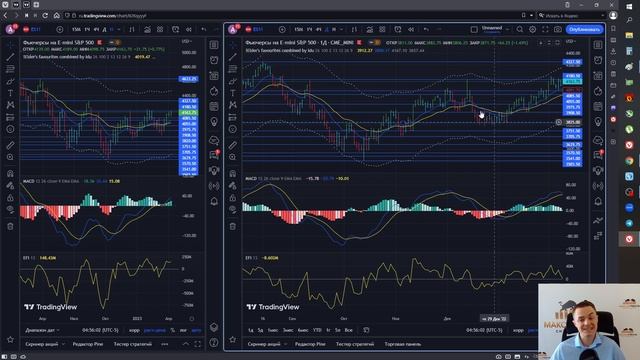Select 4Ч timeframe in right chart toolbar

click(318, 29)
